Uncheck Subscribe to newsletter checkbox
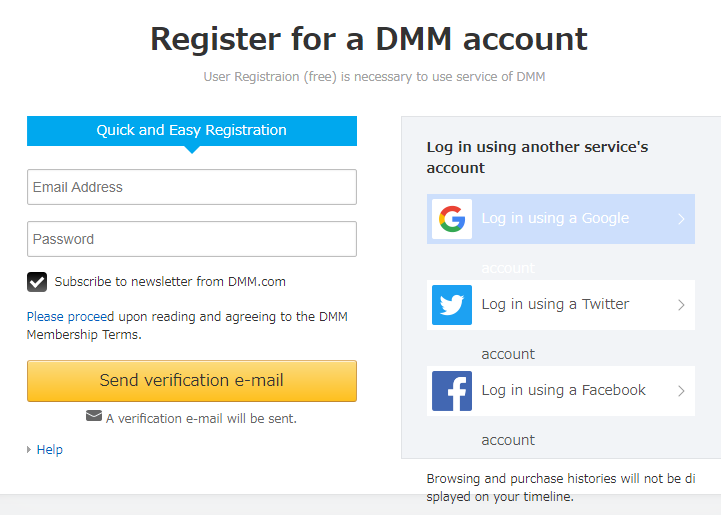721x515 pixels. [37, 282]
